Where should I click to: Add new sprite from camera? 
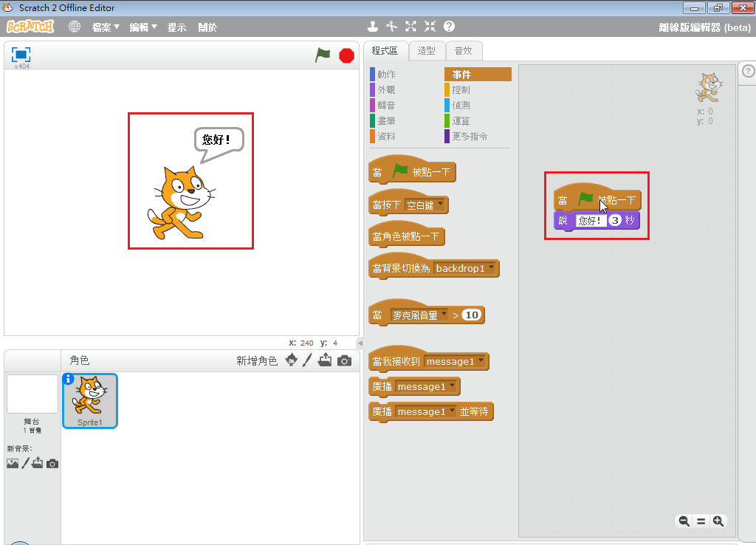point(344,360)
